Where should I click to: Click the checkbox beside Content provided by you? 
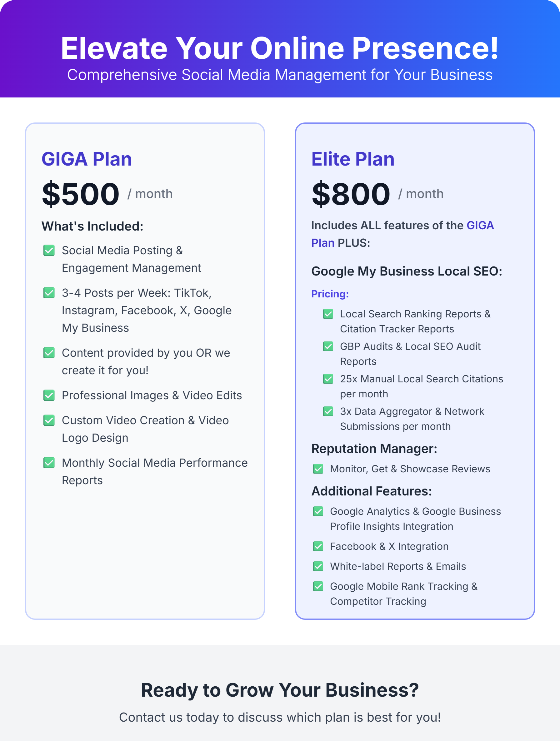coord(49,353)
